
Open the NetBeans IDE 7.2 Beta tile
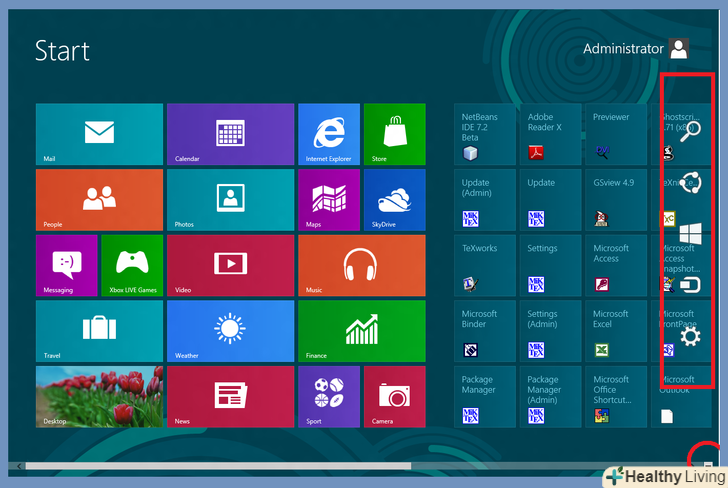pyautogui.click(x=484, y=134)
